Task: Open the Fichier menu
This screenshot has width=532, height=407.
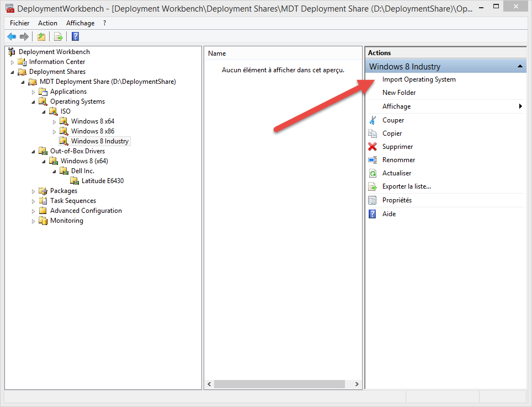Action: pos(19,23)
